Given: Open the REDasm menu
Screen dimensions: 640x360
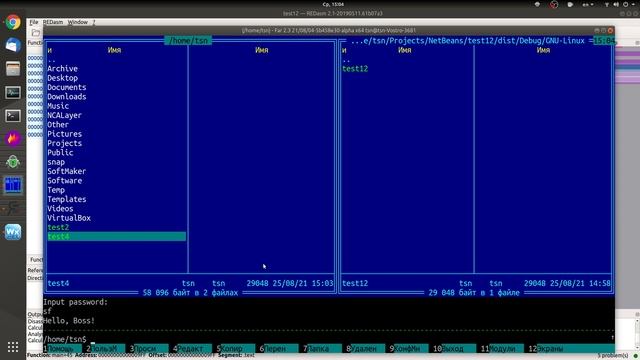Looking at the screenshot, I should [53, 22].
